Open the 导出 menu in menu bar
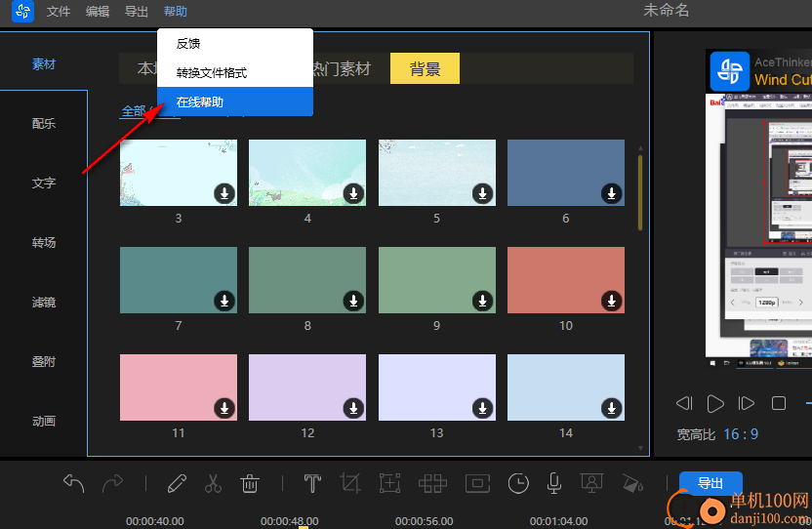Viewport: 812px width, 529px height. coord(137,12)
